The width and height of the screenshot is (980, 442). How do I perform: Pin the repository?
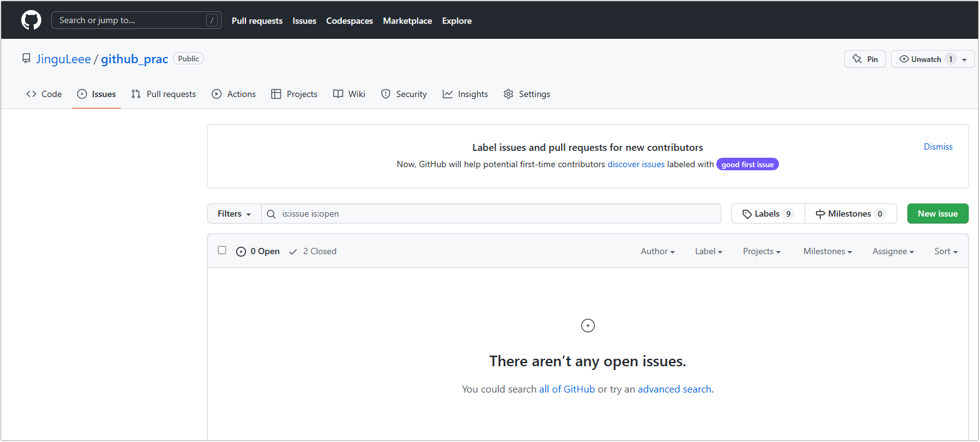coord(865,59)
